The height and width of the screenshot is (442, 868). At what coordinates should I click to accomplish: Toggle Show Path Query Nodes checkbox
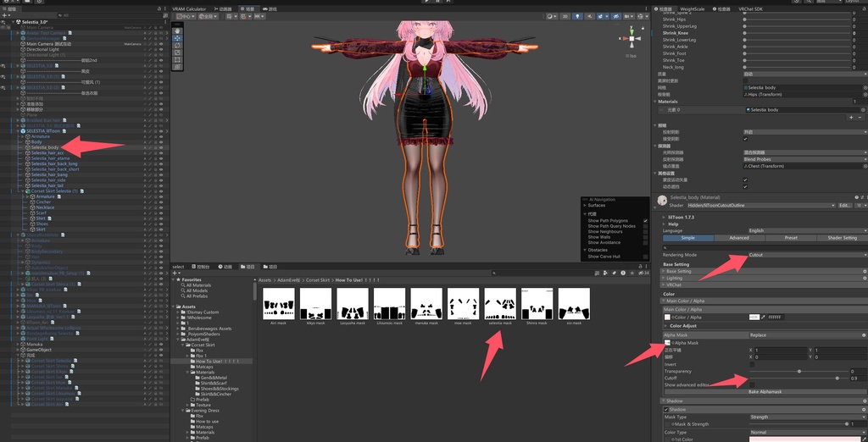coord(645,226)
